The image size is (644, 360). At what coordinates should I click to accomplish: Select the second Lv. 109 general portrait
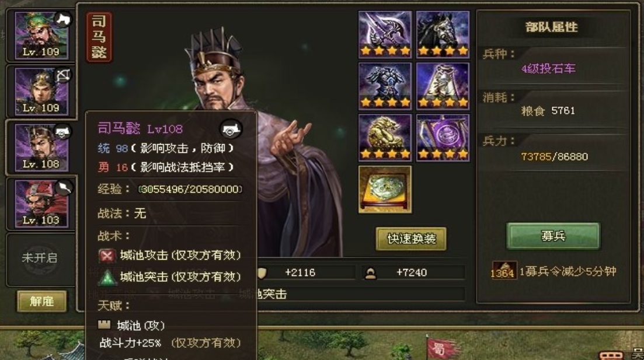(41, 91)
